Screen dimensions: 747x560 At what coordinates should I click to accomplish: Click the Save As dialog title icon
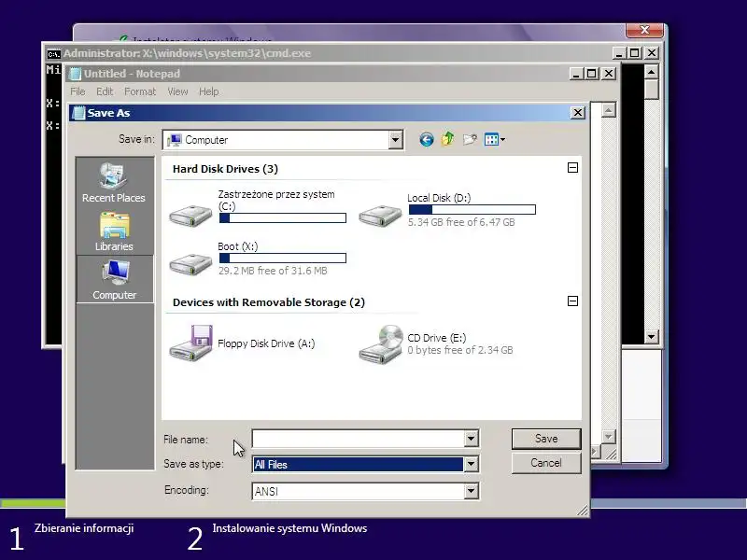pyautogui.click(x=78, y=113)
